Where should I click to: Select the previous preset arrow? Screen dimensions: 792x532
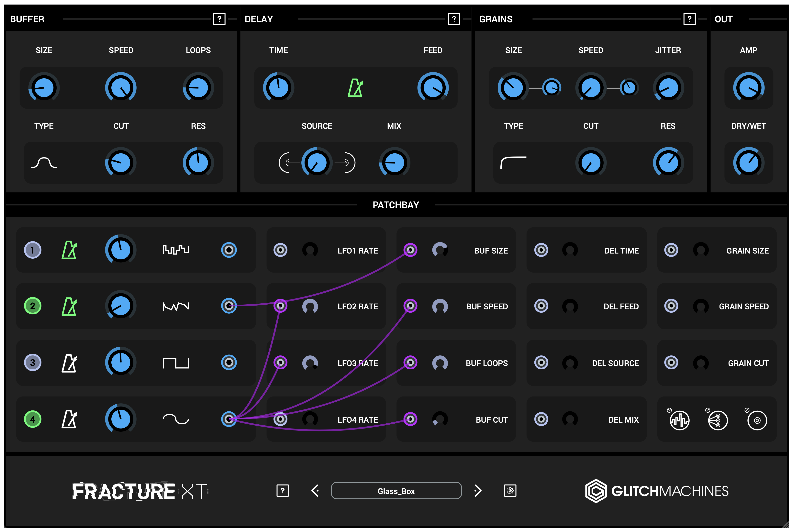click(x=315, y=491)
